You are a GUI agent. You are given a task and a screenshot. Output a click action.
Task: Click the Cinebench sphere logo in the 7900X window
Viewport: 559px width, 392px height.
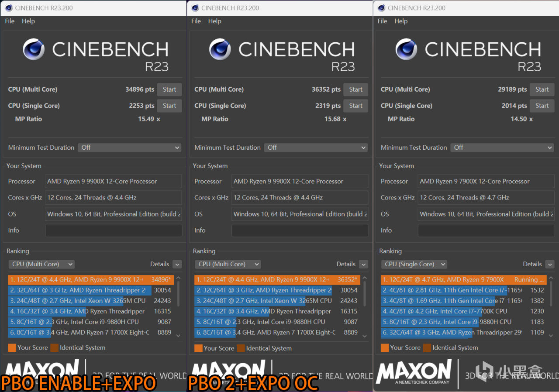point(406,49)
